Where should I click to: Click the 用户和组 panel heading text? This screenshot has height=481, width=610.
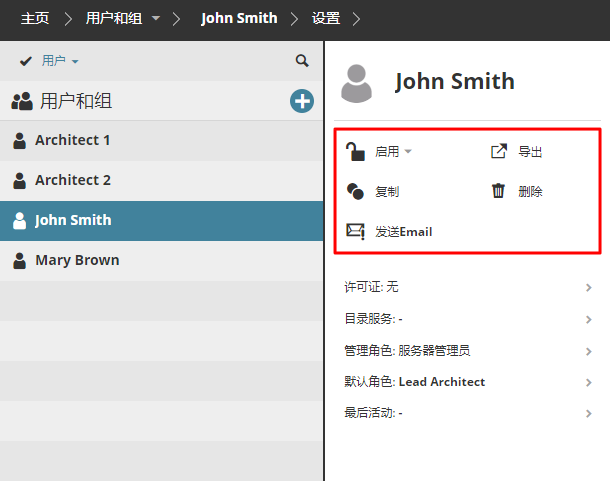click(x=76, y=101)
